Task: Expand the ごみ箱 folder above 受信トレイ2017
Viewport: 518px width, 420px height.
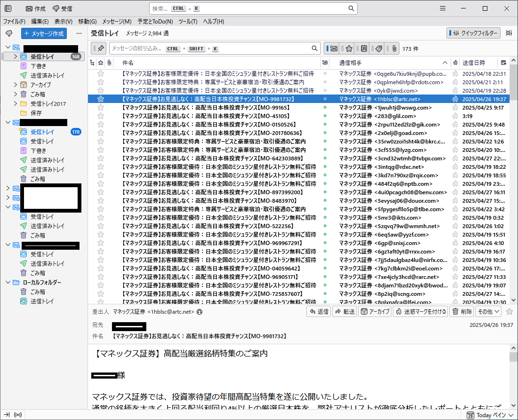Action: click(15, 94)
